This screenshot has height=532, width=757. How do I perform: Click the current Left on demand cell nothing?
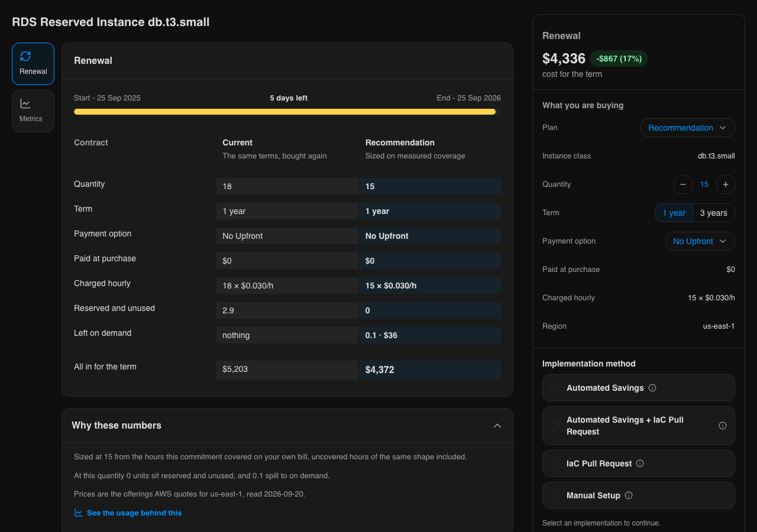[x=287, y=335]
